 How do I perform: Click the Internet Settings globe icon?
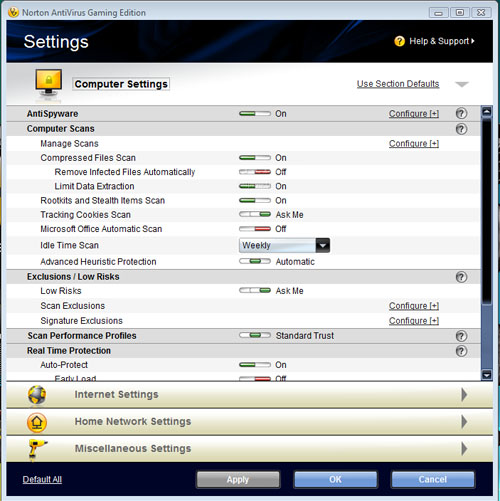coord(37,395)
